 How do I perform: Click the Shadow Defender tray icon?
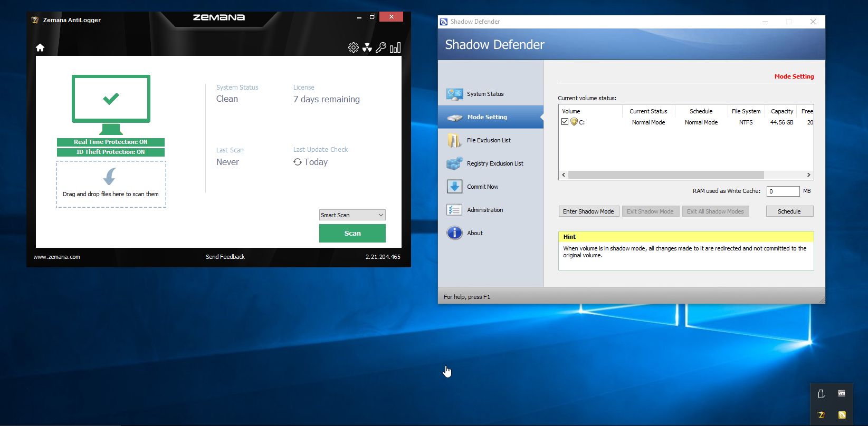coord(842,415)
